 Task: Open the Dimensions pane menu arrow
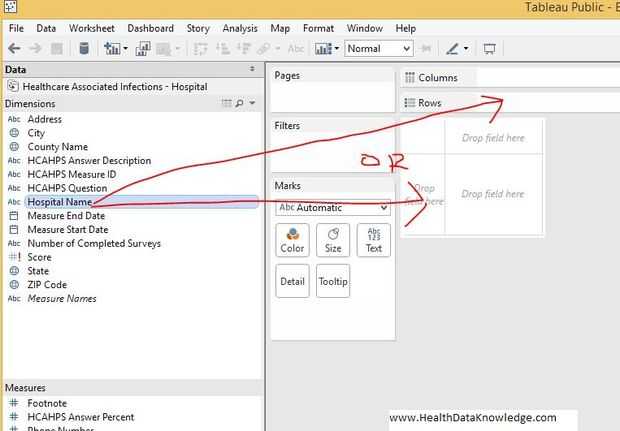coord(252,103)
